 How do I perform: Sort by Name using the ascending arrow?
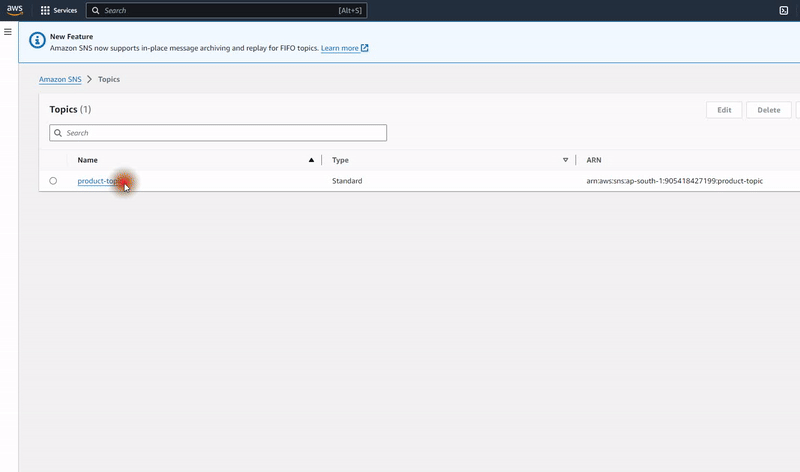coord(311,160)
